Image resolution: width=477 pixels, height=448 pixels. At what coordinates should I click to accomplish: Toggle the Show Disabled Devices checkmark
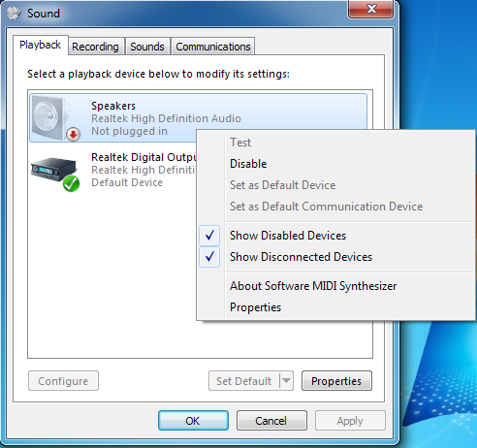pyautogui.click(x=209, y=236)
